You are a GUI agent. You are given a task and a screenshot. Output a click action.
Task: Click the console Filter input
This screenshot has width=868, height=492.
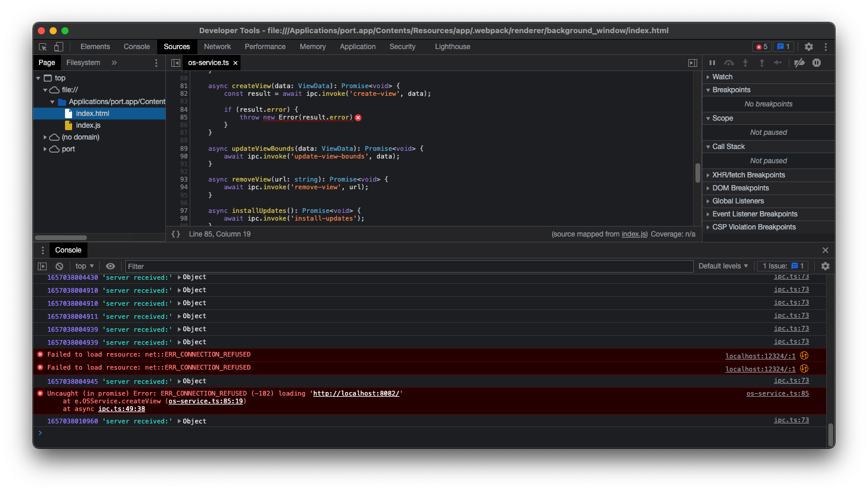coord(409,267)
